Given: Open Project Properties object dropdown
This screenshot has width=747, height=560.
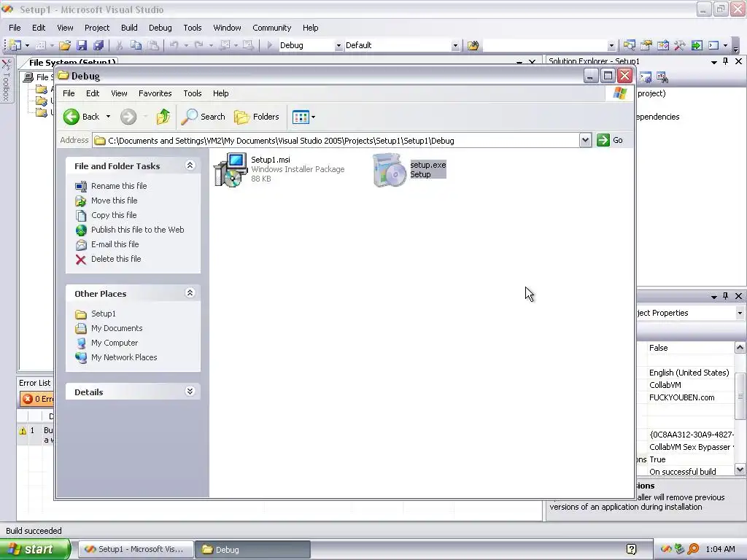Looking at the screenshot, I should coord(740,314).
